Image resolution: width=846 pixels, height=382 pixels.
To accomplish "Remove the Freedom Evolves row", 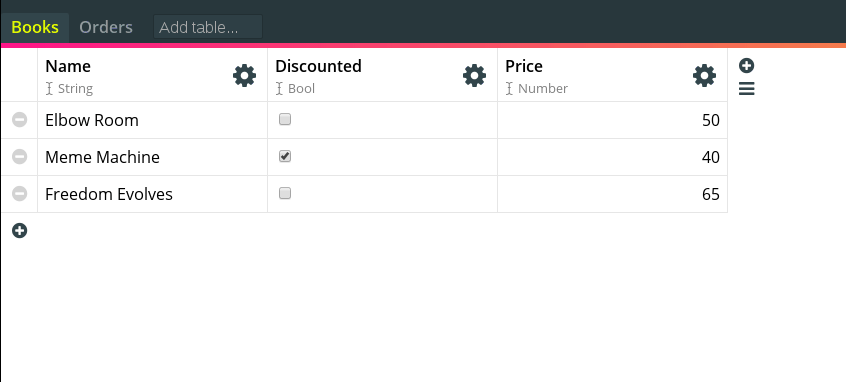I will [x=19, y=193].
